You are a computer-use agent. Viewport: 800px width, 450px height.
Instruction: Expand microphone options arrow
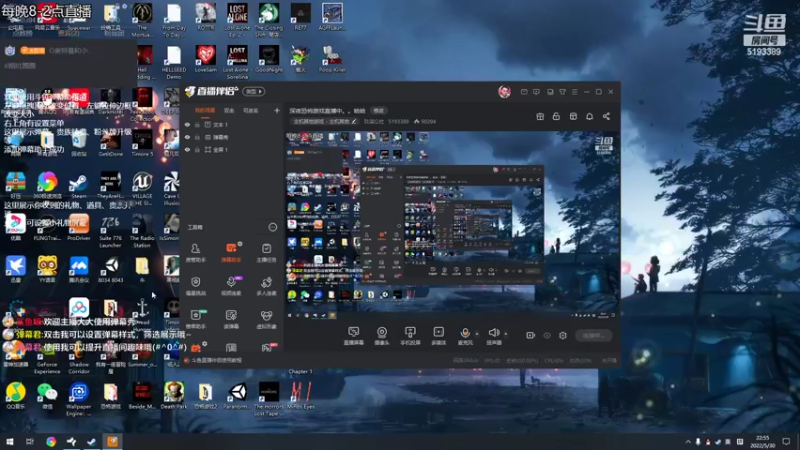click(x=477, y=334)
